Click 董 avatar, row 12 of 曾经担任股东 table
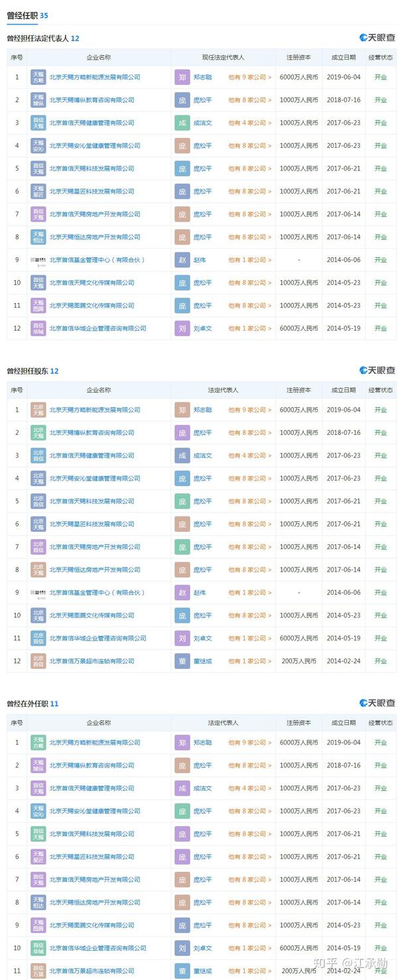Viewport: 398px width, 980px height. (x=182, y=661)
